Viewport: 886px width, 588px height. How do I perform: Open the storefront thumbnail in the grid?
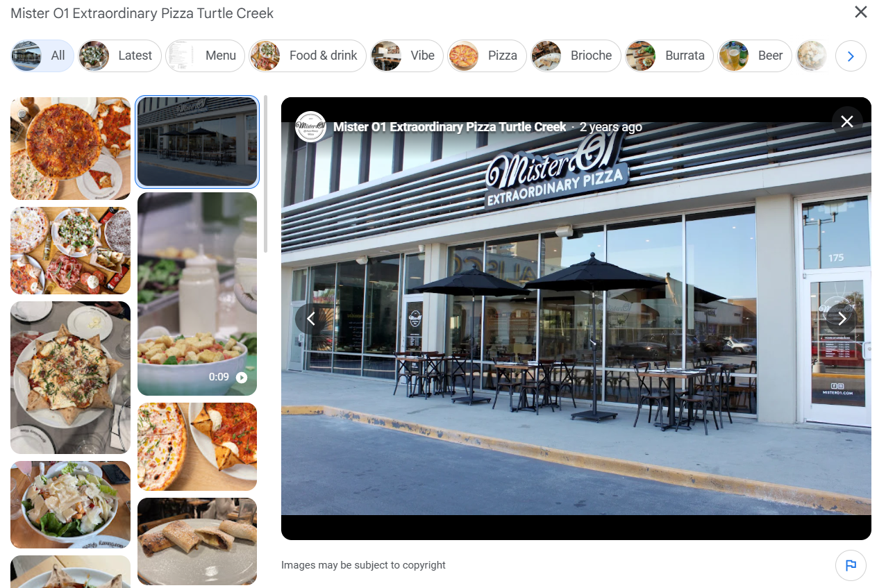tap(197, 142)
